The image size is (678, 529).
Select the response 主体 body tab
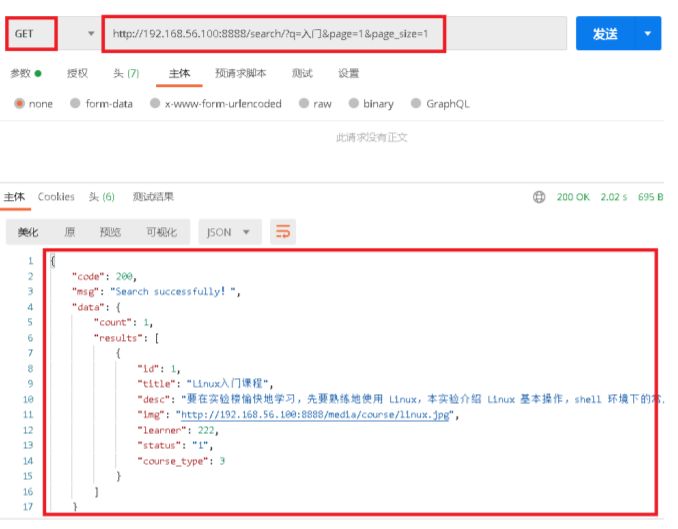tap(14, 197)
